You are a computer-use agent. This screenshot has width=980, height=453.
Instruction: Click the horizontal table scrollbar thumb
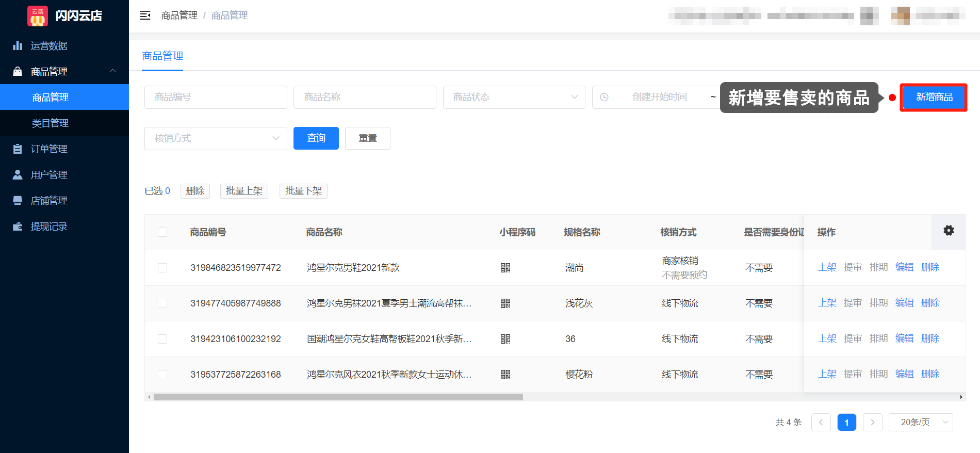coord(338,397)
